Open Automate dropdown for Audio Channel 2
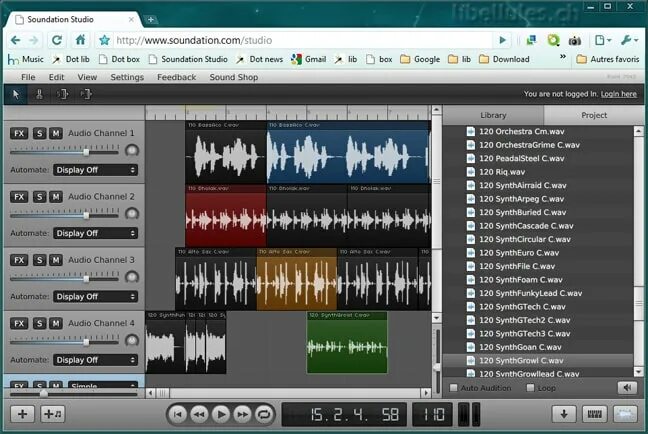The image size is (648, 434). click(x=95, y=233)
